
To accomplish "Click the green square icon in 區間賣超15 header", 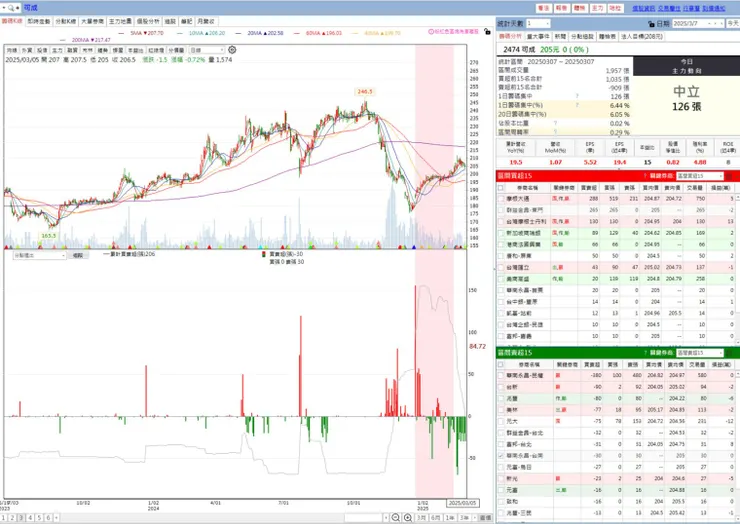I will tap(729, 353).
